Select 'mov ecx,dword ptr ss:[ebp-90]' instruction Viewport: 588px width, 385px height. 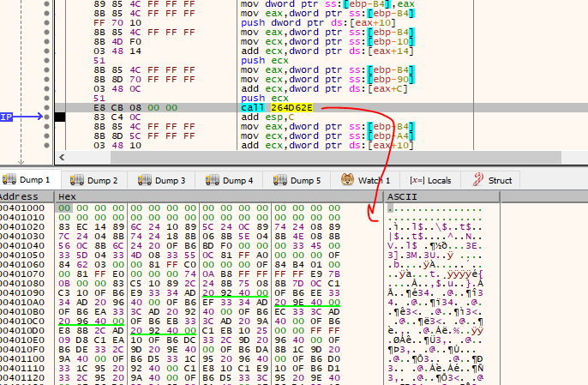(x=327, y=80)
